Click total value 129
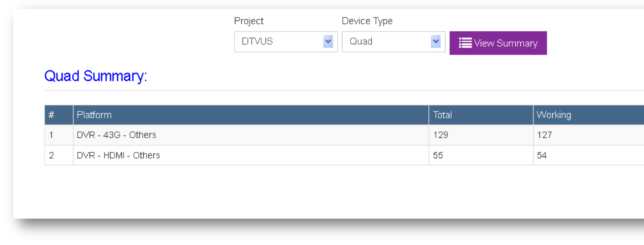This screenshot has height=245, width=644. (441, 135)
